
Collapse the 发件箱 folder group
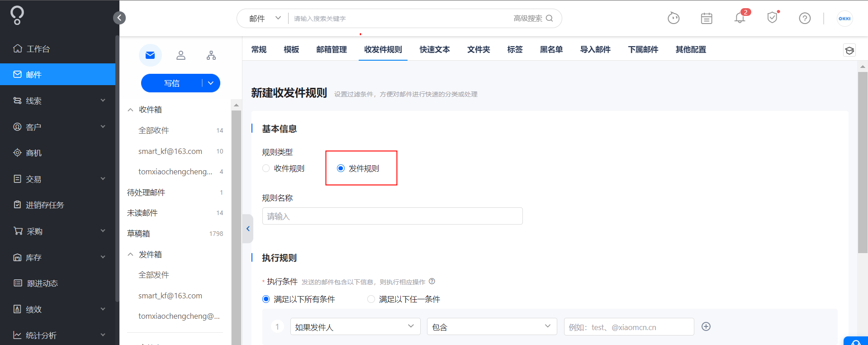[130, 254]
